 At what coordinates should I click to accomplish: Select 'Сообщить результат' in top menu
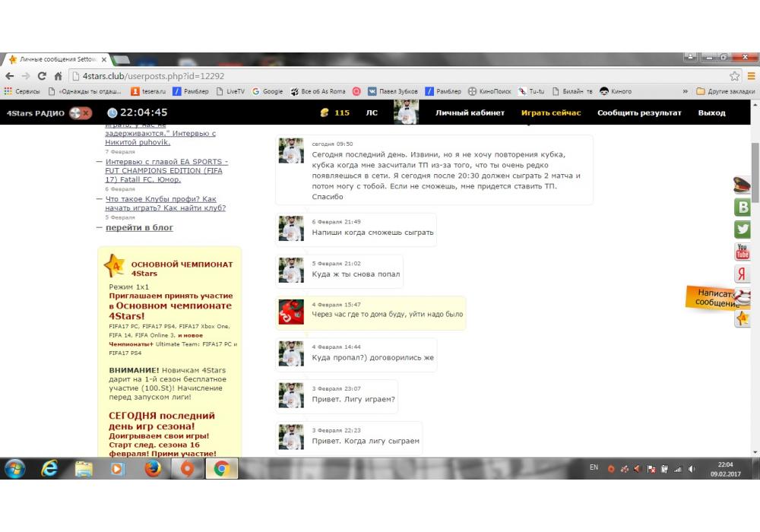click(638, 112)
